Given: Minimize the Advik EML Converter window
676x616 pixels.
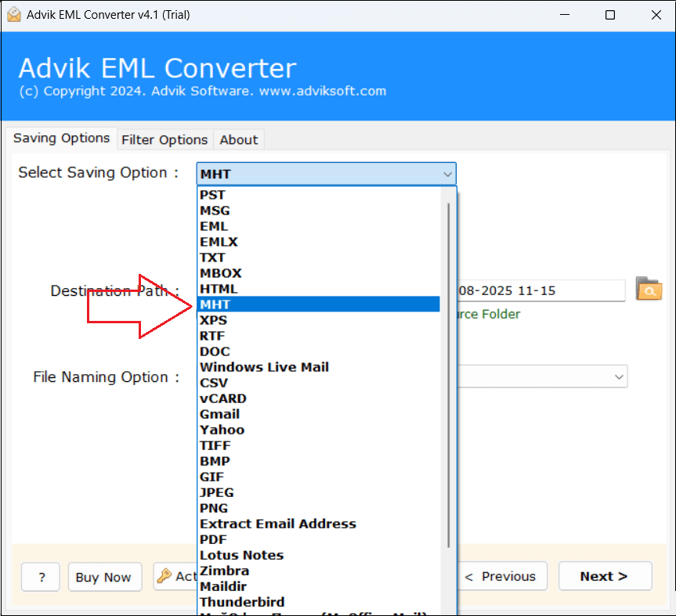Looking at the screenshot, I should pyautogui.click(x=565, y=15).
